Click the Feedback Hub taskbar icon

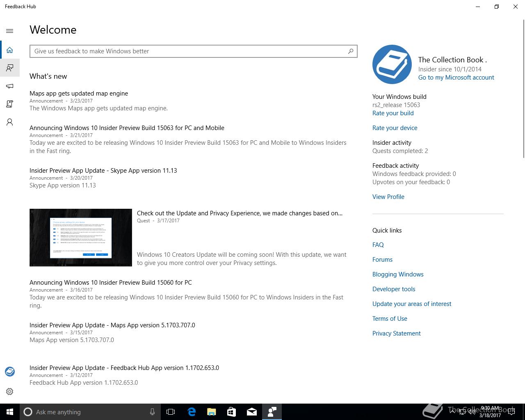(x=272, y=412)
